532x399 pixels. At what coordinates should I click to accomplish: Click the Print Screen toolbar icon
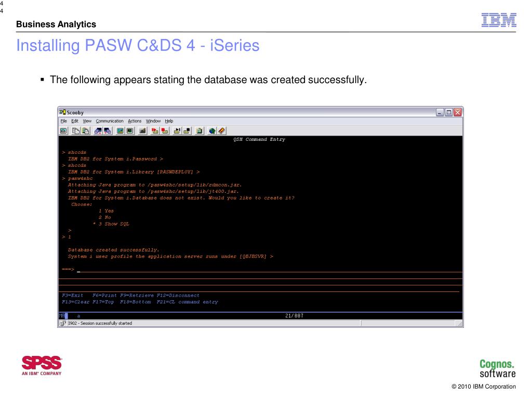(x=63, y=130)
